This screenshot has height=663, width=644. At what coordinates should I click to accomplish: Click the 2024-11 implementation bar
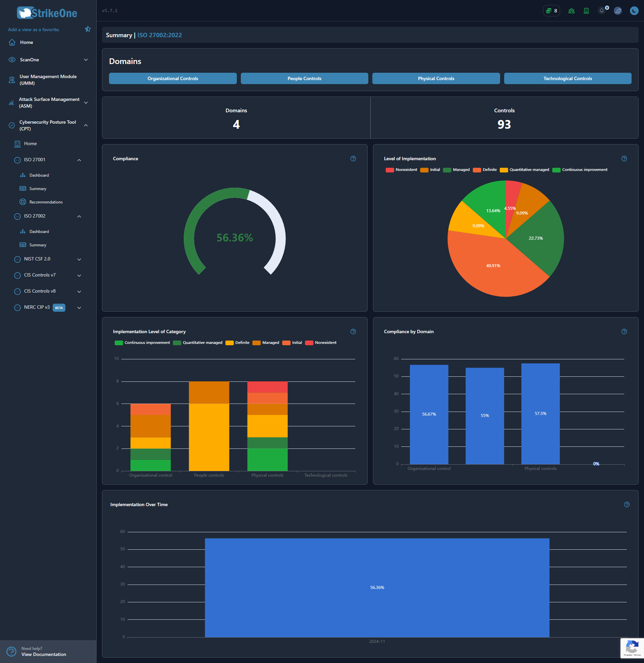click(x=377, y=588)
